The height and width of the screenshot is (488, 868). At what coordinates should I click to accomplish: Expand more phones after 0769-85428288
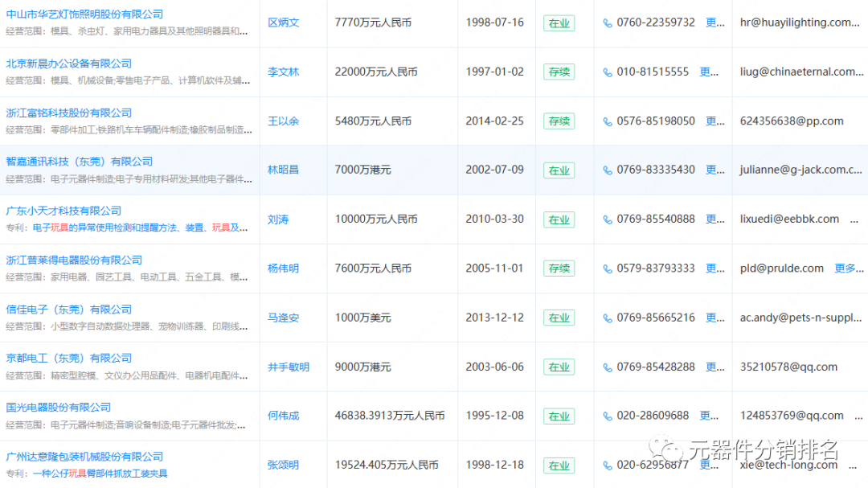click(715, 367)
